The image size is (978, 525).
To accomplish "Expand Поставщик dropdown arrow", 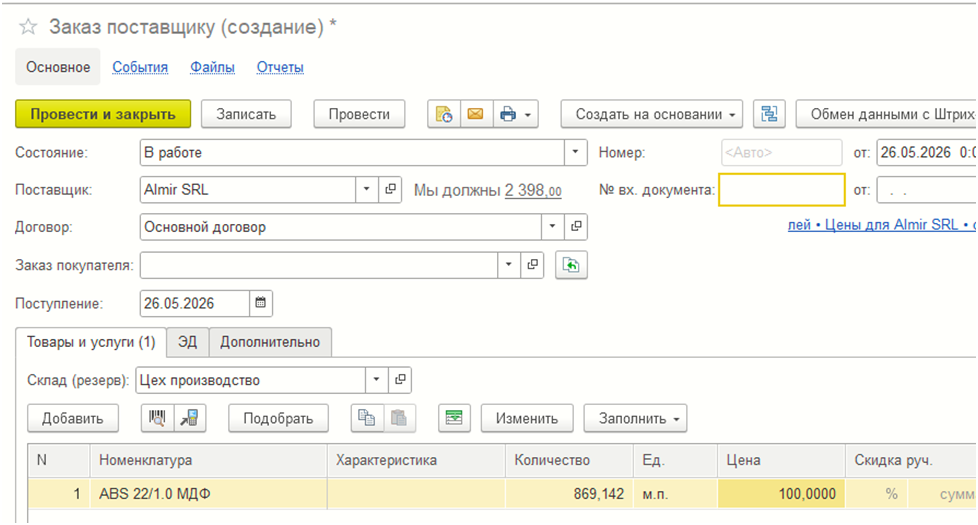I will [367, 190].
